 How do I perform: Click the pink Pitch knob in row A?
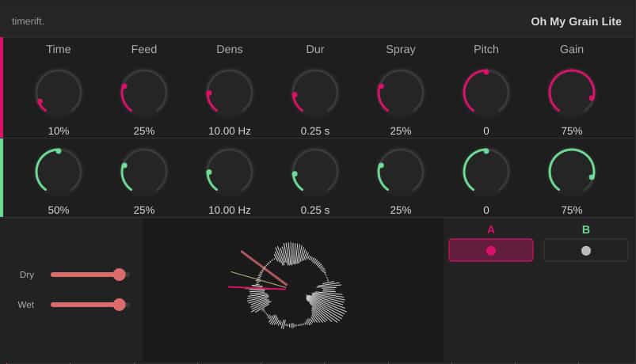(x=486, y=93)
